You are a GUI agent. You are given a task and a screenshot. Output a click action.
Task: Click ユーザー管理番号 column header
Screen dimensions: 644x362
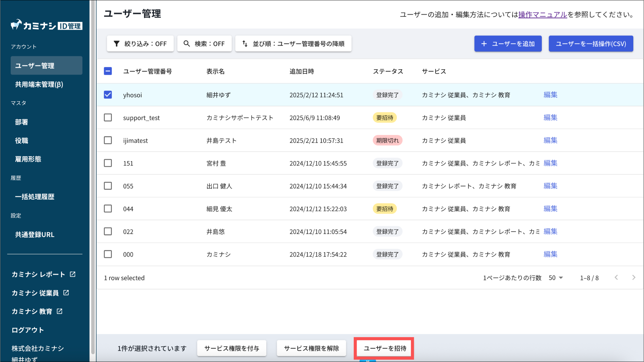pyautogui.click(x=147, y=71)
